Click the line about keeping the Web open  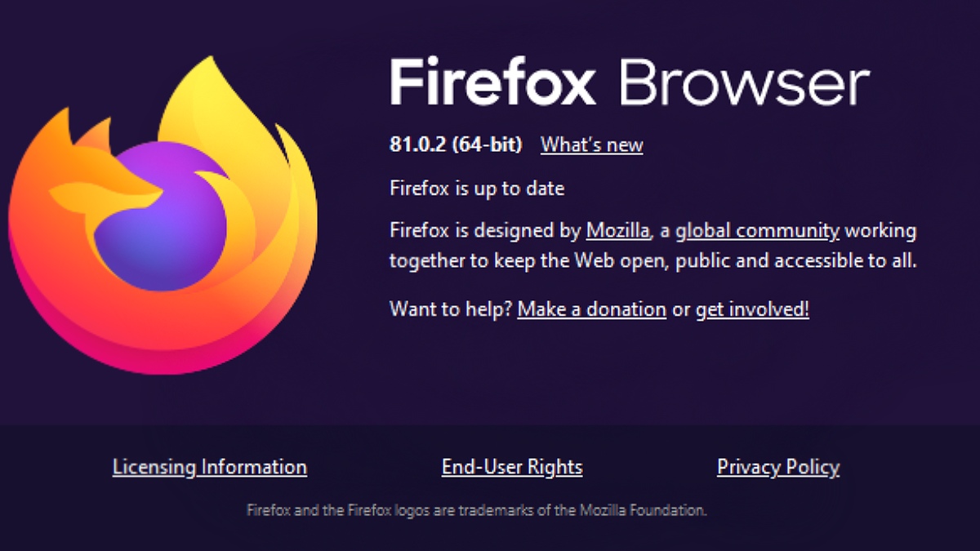pyautogui.click(x=653, y=261)
